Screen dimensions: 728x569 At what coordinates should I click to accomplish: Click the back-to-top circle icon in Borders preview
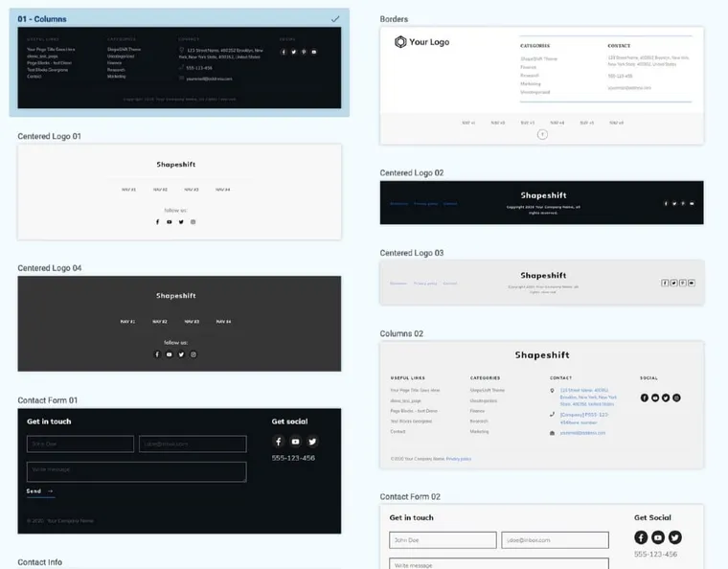pos(542,135)
